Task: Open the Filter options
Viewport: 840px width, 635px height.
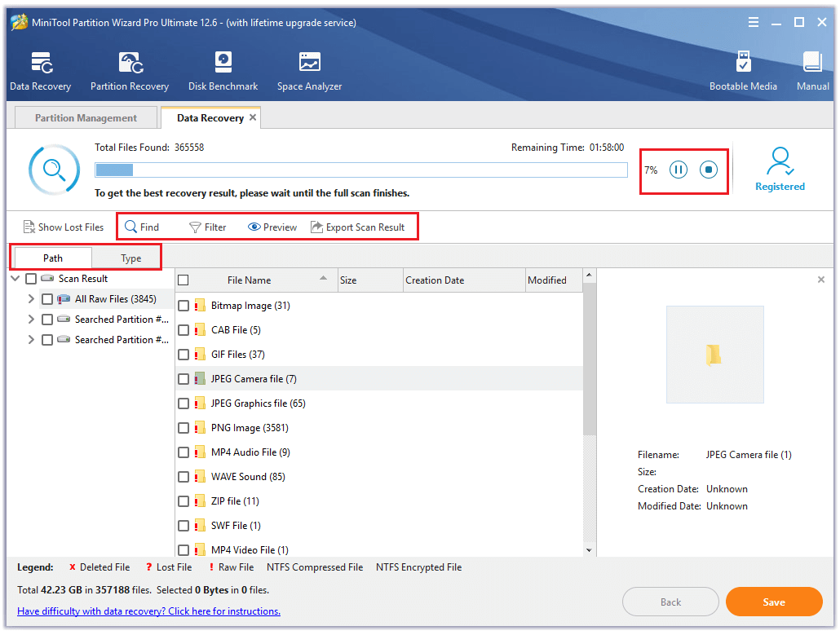Action: pyautogui.click(x=208, y=227)
